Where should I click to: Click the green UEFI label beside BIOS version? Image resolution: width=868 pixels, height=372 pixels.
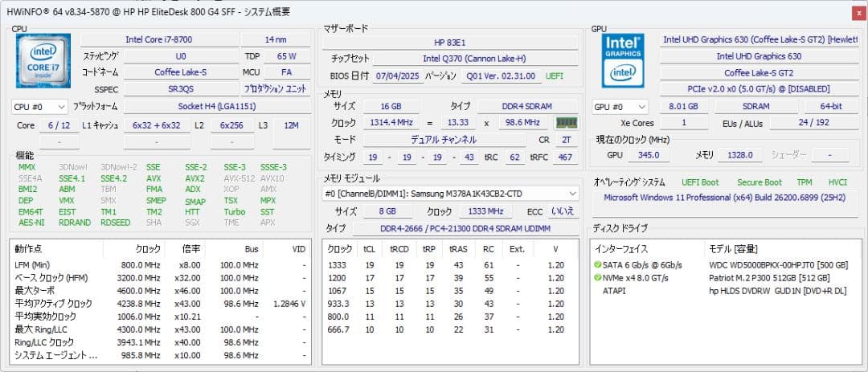tap(555, 76)
